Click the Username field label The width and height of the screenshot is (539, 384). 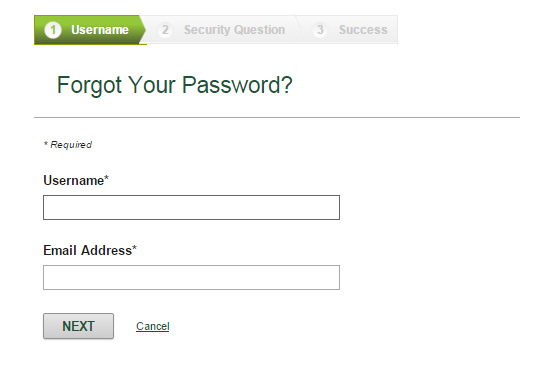(x=74, y=180)
